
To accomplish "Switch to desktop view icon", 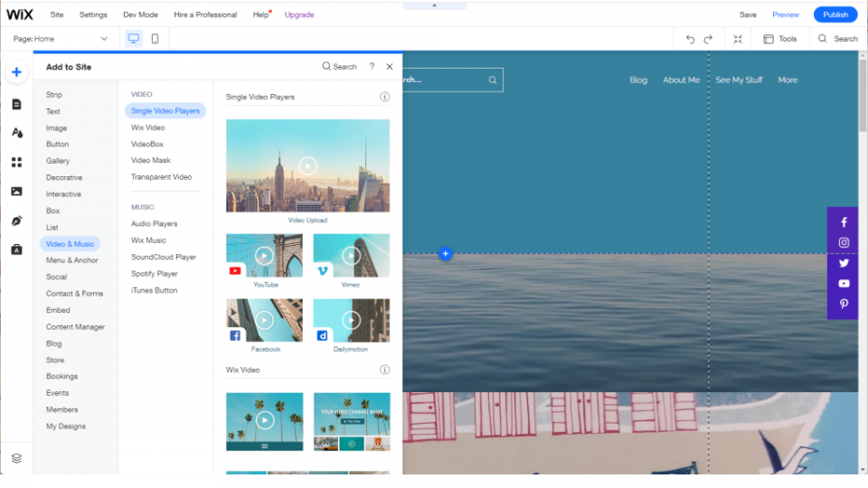I will point(134,39).
